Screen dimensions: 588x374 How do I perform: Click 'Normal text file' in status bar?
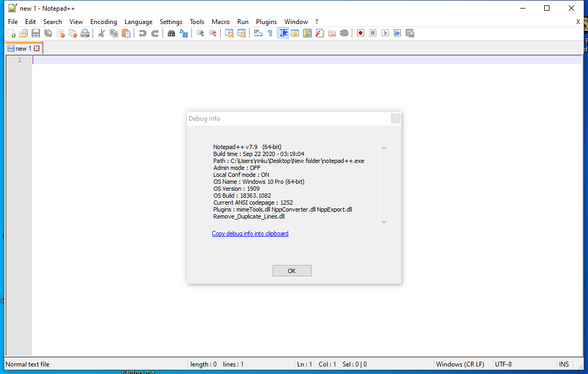coord(27,364)
